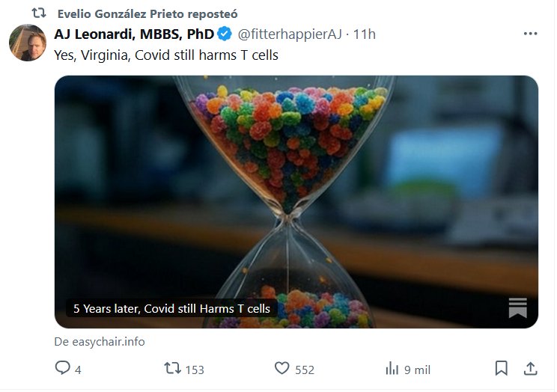The width and height of the screenshot is (557, 392).
Task: Open AJ Leonardi's profile picture
Action: (28, 43)
